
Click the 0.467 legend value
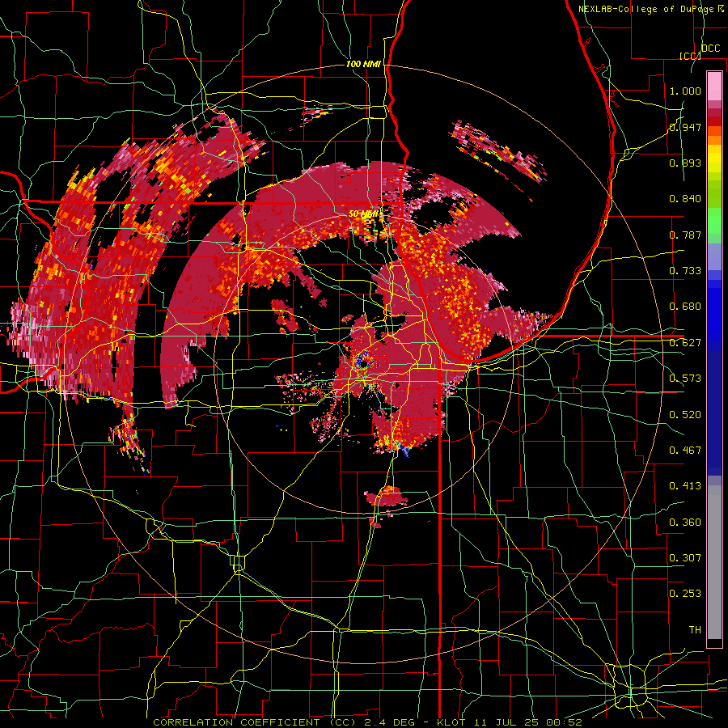pos(685,451)
